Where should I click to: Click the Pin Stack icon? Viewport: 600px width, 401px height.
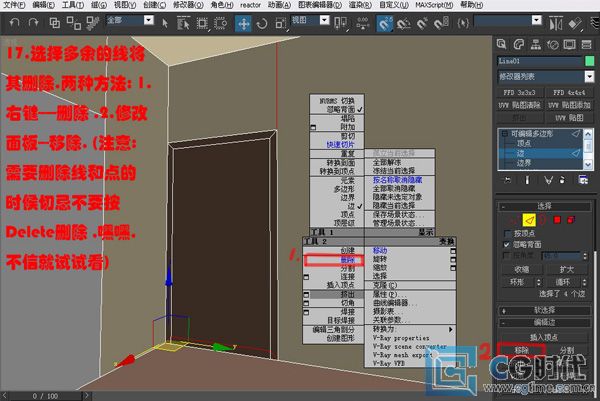point(508,180)
